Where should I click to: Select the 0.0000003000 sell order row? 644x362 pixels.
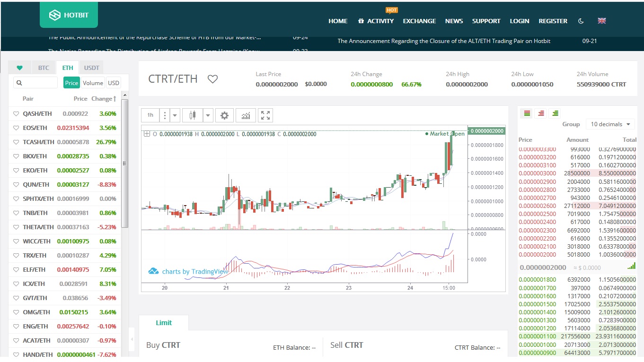click(577, 173)
